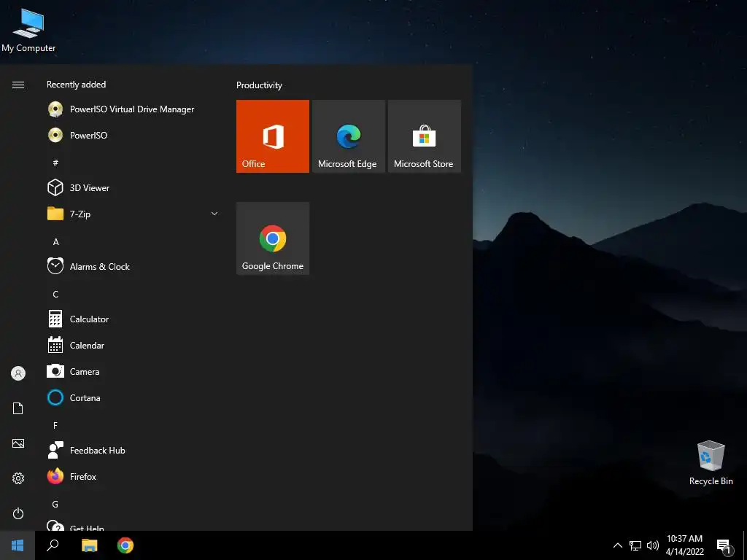Launch Camera app
Viewport: 747px width, 560px height.
pos(133,371)
